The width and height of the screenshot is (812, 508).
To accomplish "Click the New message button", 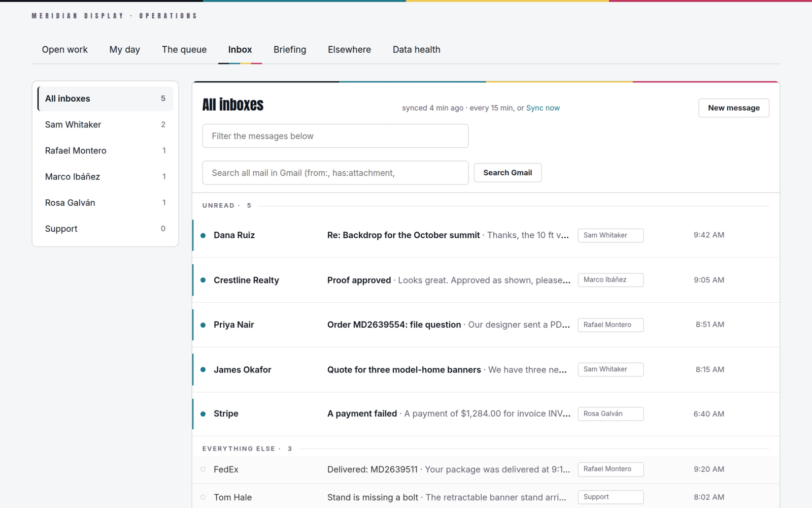I will click(734, 108).
